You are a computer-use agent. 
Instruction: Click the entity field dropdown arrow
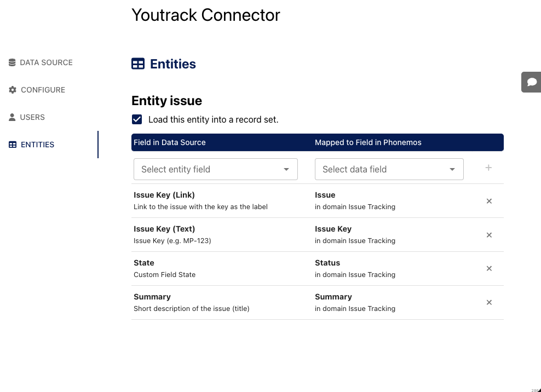(286, 170)
